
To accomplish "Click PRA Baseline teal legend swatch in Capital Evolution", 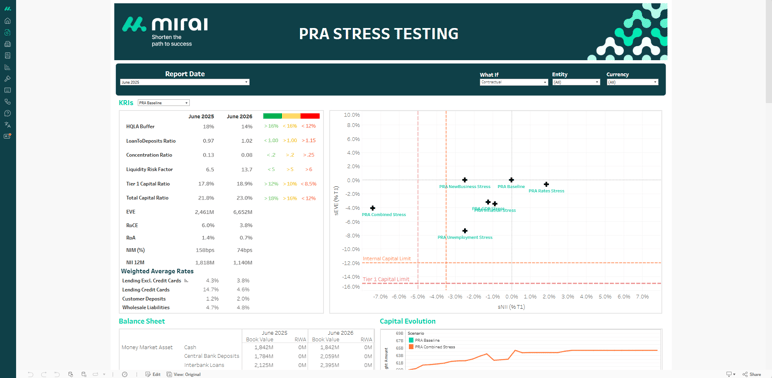I will coord(412,340).
